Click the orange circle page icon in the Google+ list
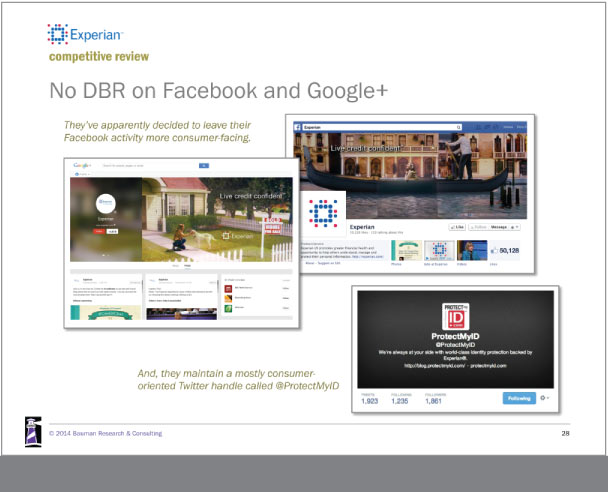This screenshot has height=492, width=608. click(x=228, y=299)
